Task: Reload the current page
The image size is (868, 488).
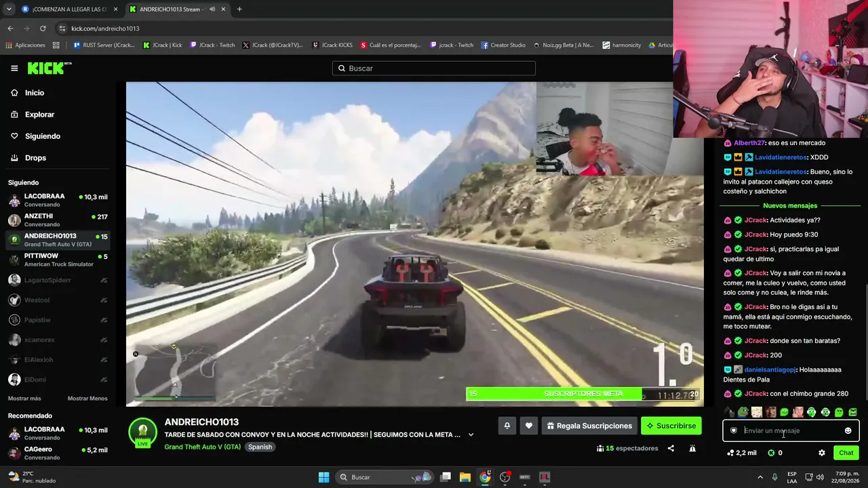Action: [43, 28]
